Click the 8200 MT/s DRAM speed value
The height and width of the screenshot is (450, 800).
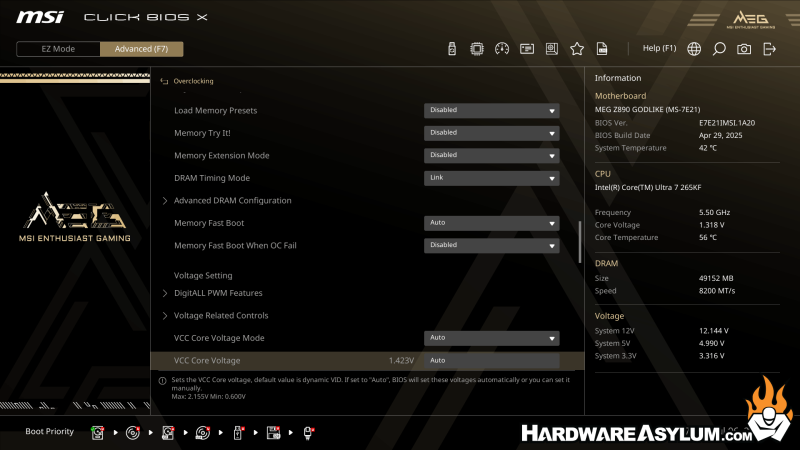click(717, 291)
